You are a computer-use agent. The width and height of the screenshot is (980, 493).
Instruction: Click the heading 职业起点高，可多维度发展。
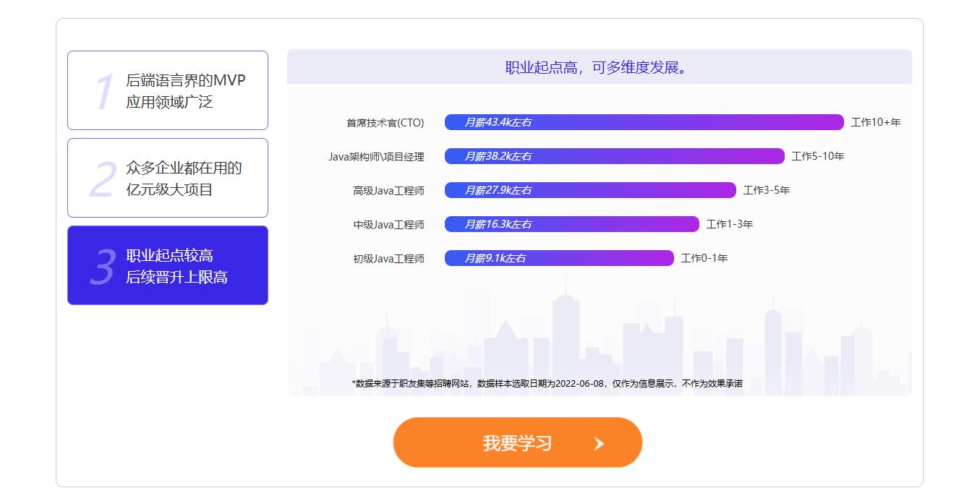pos(599,67)
